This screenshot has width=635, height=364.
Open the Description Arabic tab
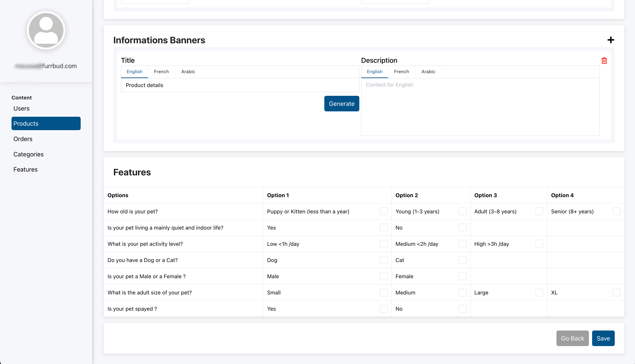[428, 72]
